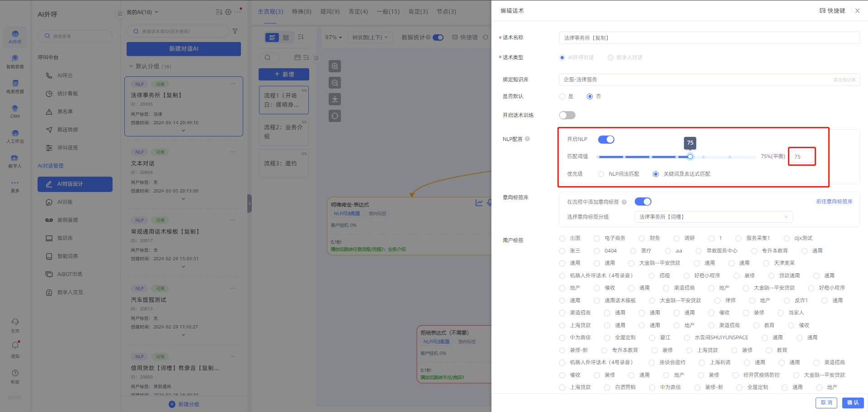
Task: Open AI对话设计 menu item
Action: pyautogui.click(x=75, y=184)
